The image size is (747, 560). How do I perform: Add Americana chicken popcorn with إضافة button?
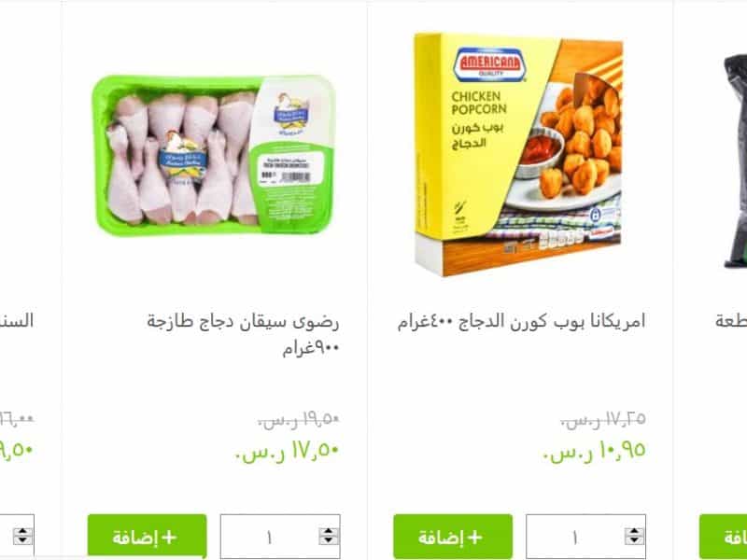(453, 536)
